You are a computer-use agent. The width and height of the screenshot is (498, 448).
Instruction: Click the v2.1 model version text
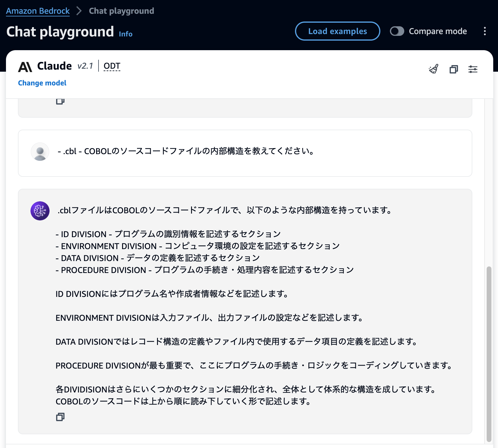coord(85,66)
